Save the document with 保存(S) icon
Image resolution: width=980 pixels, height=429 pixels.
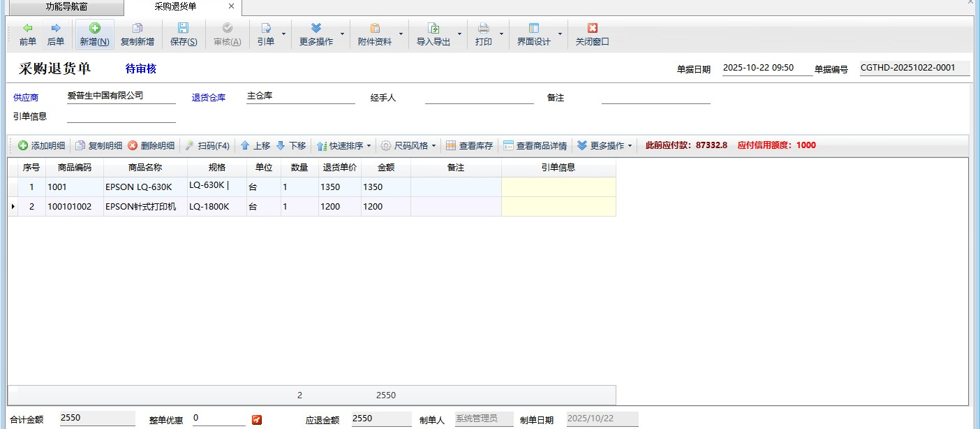coord(183,29)
